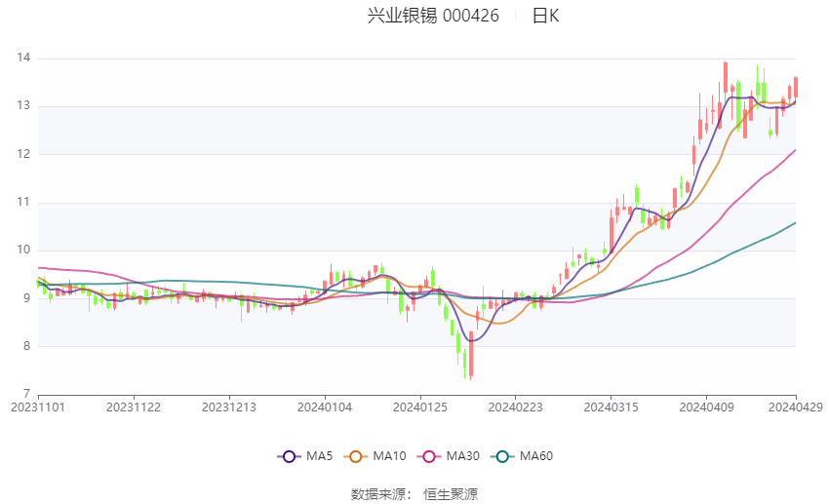Click x-axis date label 20231122

point(134,407)
